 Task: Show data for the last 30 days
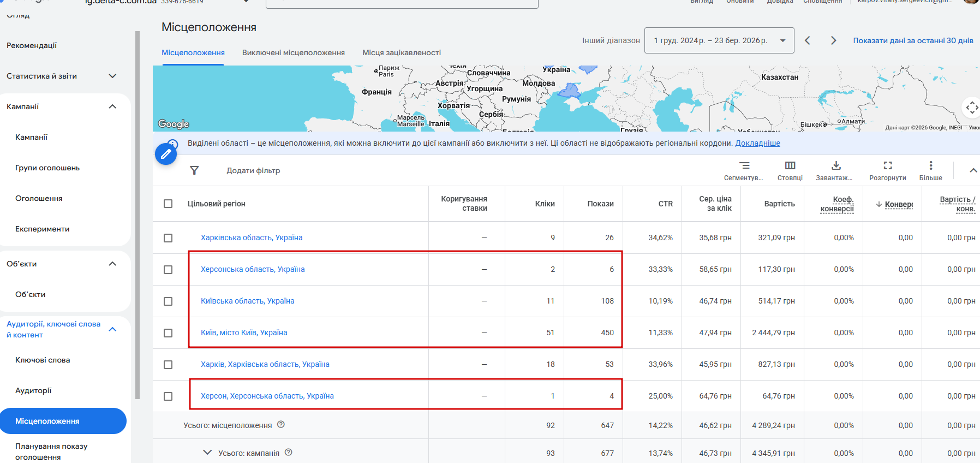tap(913, 40)
